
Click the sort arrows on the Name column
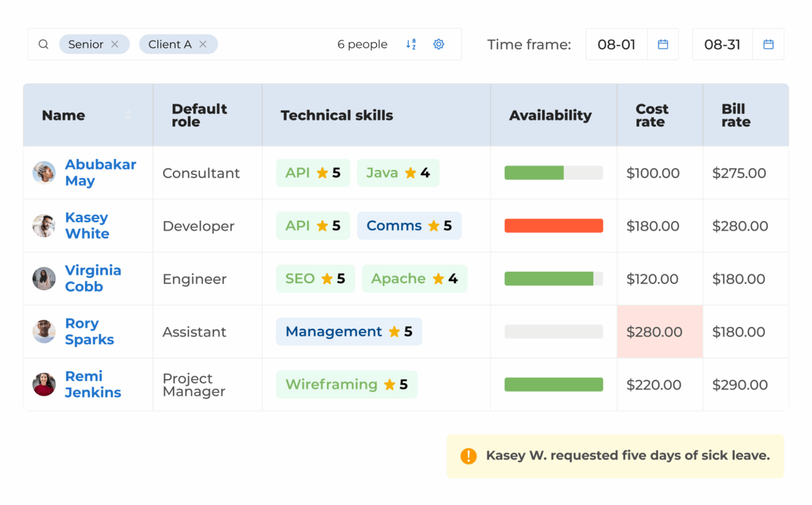128,115
